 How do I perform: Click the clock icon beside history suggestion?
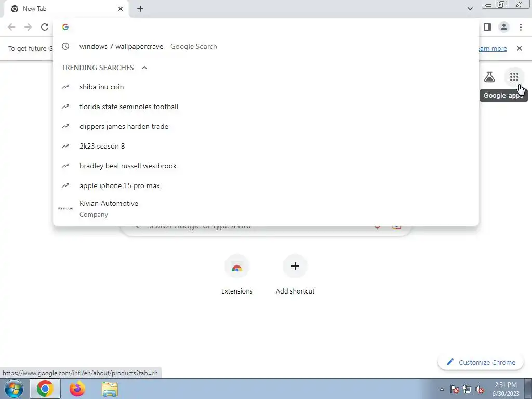65,46
